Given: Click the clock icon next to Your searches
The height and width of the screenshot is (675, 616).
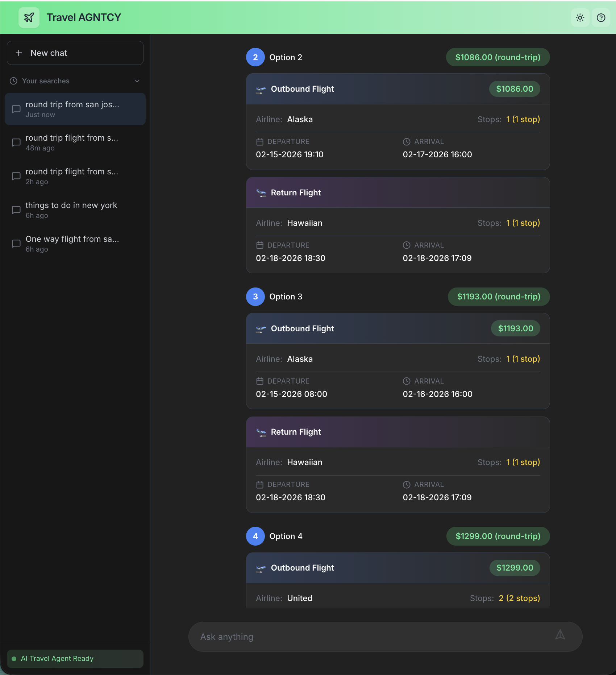Looking at the screenshot, I should [x=13, y=81].
